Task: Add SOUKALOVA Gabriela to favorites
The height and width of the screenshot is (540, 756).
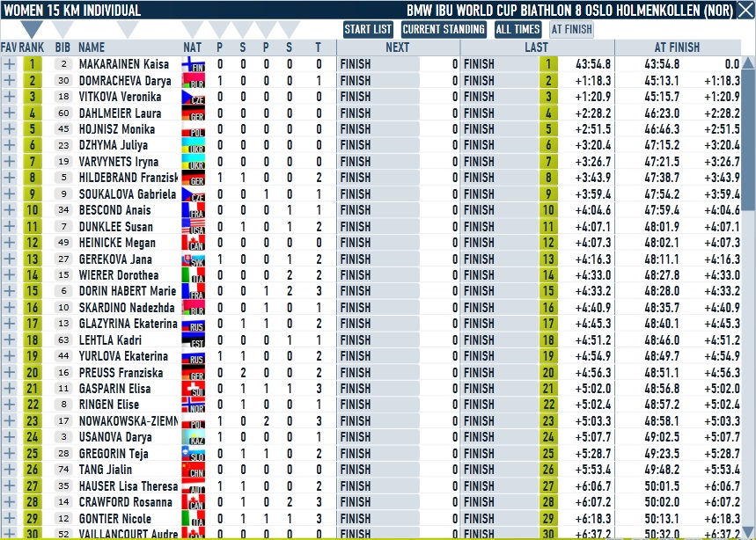Action: pos(10,193)
